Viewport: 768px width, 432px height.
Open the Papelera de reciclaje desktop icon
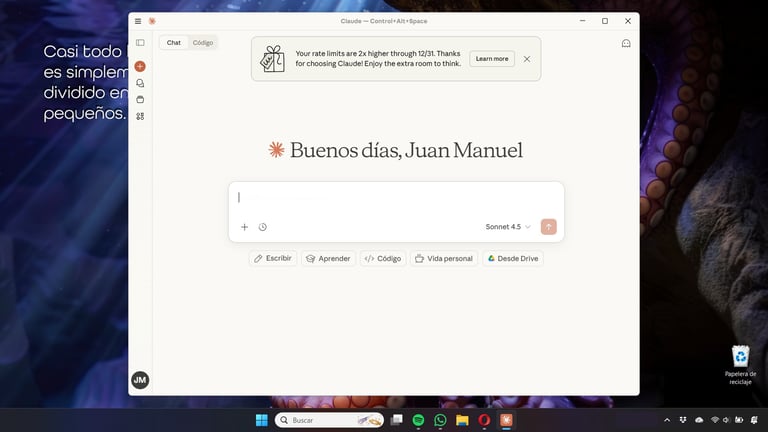(x=740, y=365)
